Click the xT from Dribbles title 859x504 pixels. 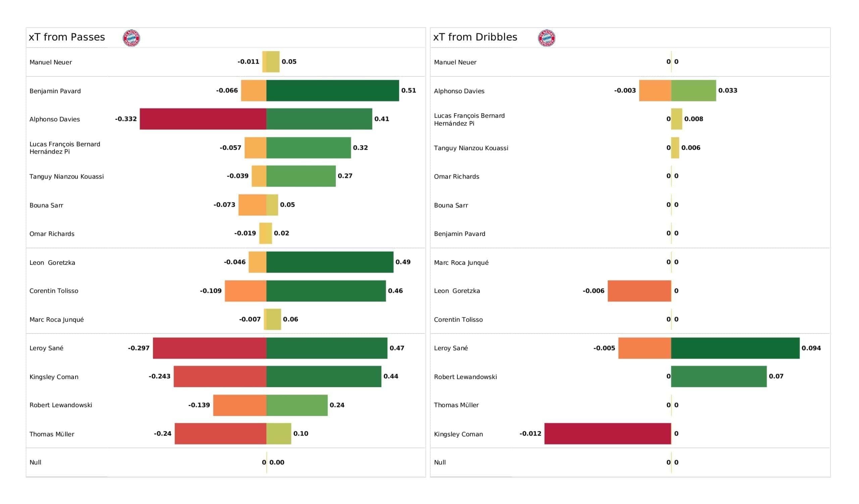coord(475,37)
